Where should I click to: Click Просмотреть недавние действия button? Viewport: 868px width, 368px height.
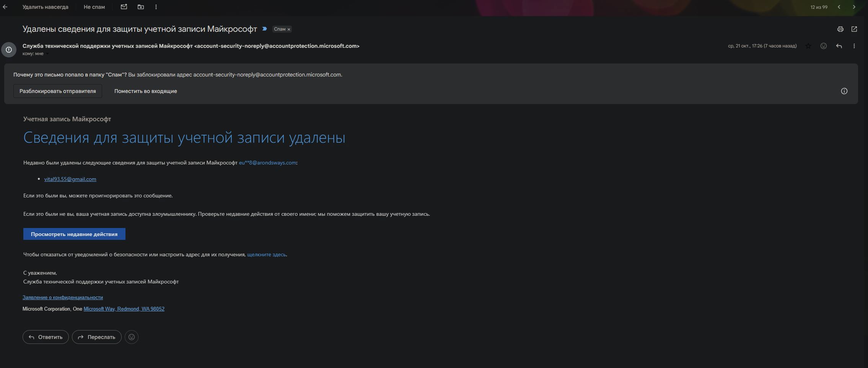pos(74,234)
